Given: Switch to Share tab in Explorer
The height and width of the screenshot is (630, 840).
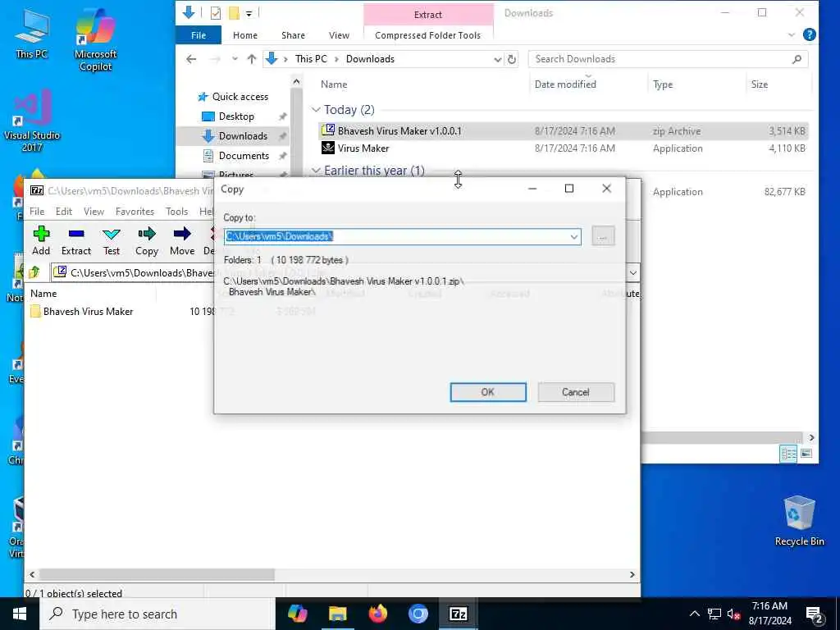Looking at the screenshot, I should point(293,35).
